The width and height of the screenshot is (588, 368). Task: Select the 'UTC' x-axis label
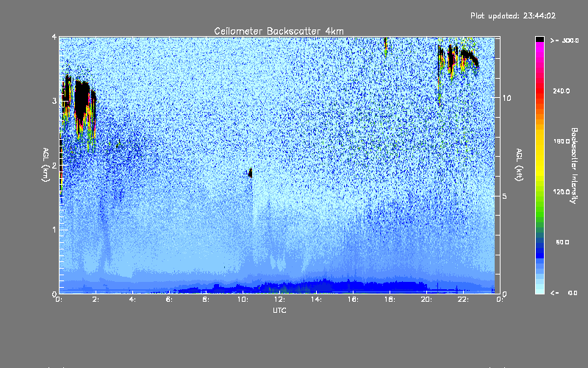279,310
